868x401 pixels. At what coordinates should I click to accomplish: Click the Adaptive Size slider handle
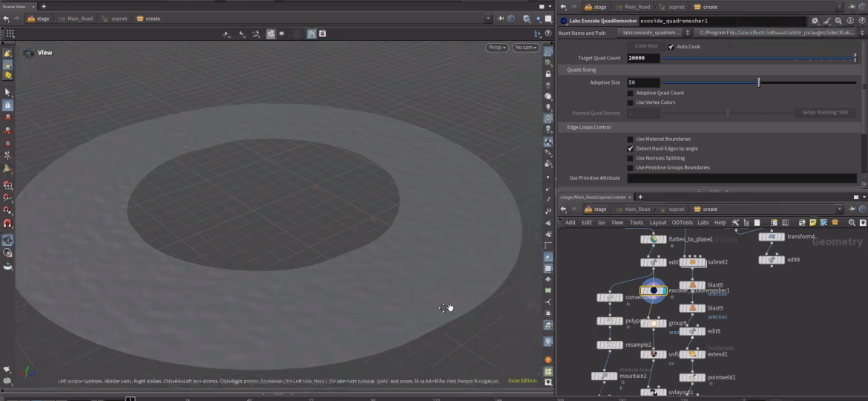[x=758, y=82]
